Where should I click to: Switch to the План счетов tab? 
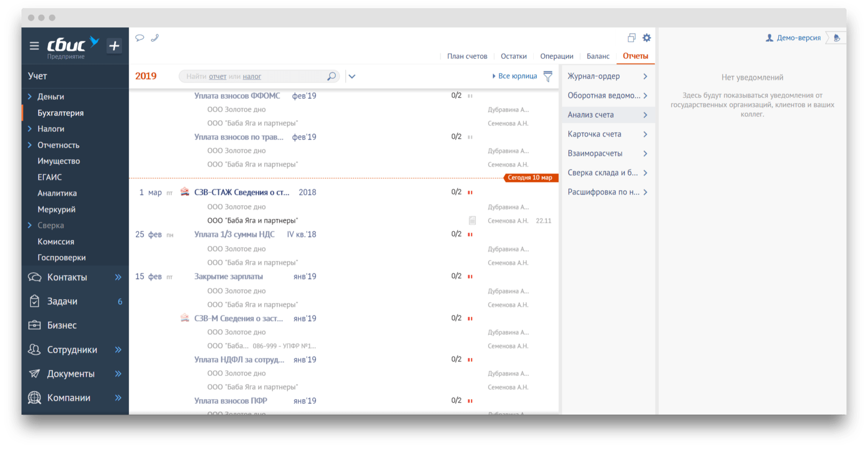[x=467, y=56]
